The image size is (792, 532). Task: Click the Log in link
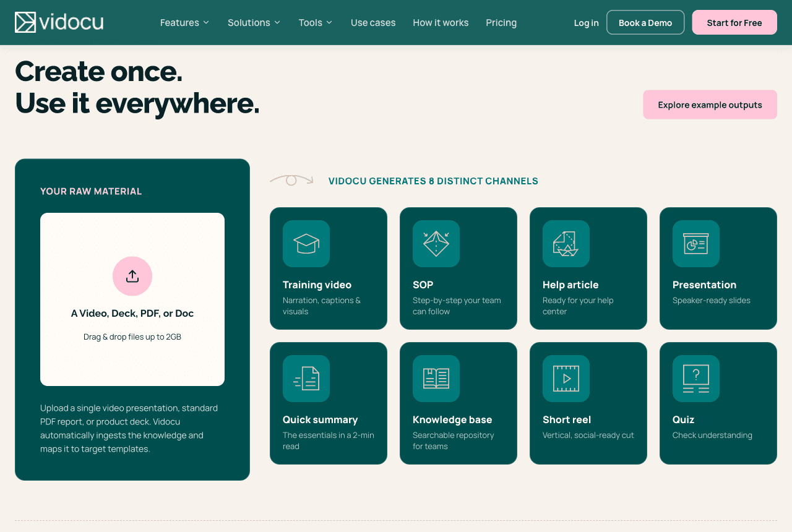[x=586, y=23]
